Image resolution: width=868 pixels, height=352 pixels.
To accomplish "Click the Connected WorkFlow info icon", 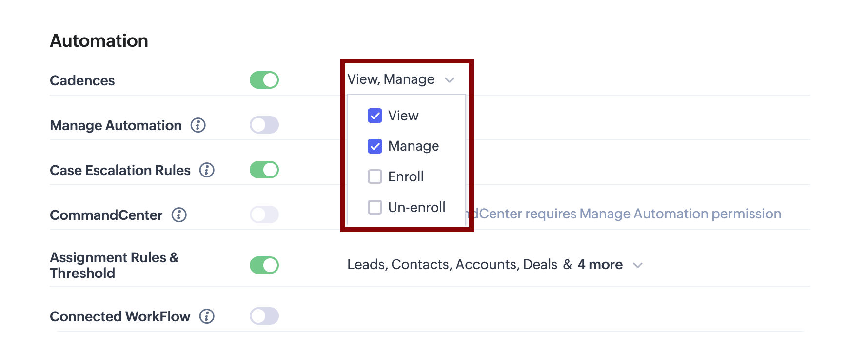I will pos(207,316).
